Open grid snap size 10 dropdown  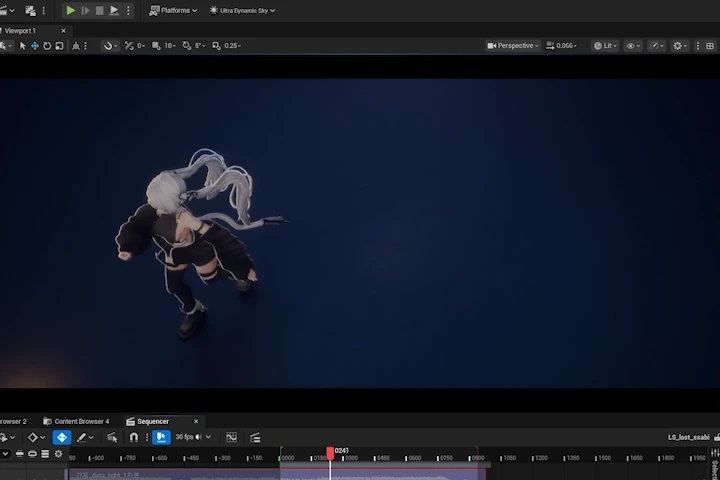pyautogui.click(x=170, y=46)
